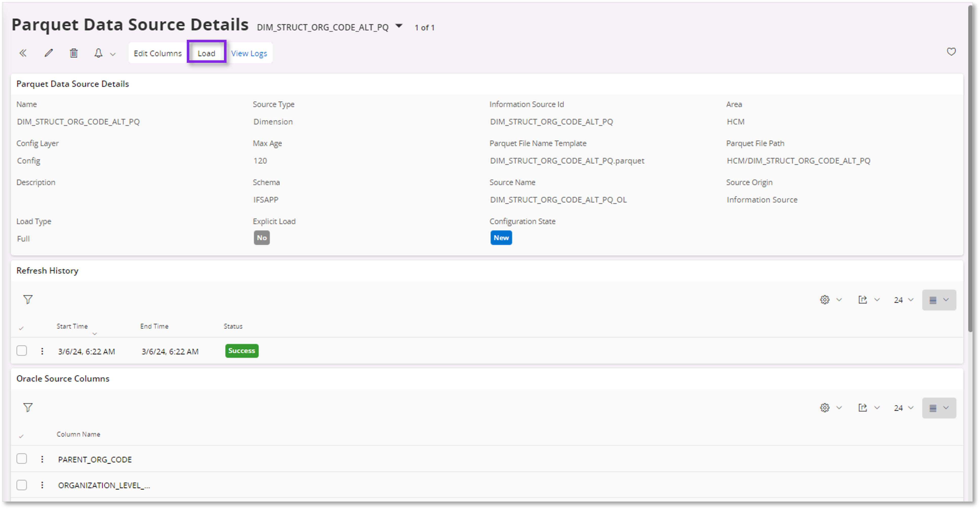980x509 pixels.
Task: Open the DIM_STRUCT_ORG_CODE_ALT_PQ record selector dropdown
Action: coord(399,26)
